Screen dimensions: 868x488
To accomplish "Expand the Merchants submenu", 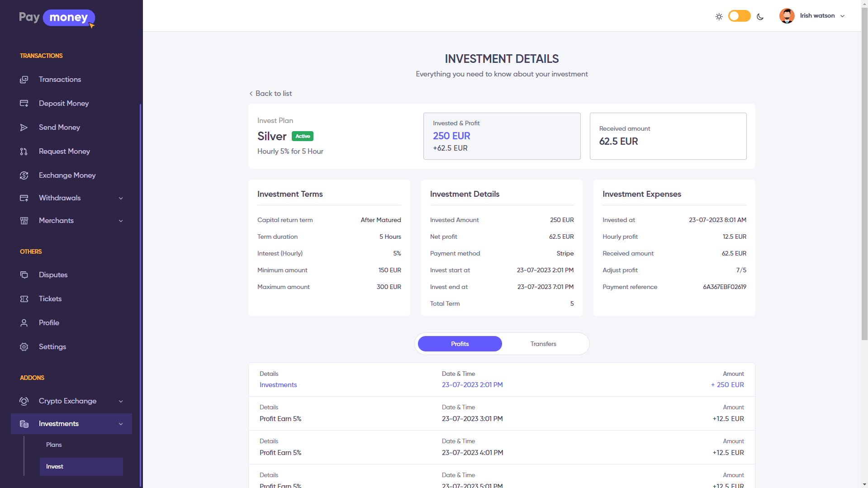I will [x=121, y=221].
